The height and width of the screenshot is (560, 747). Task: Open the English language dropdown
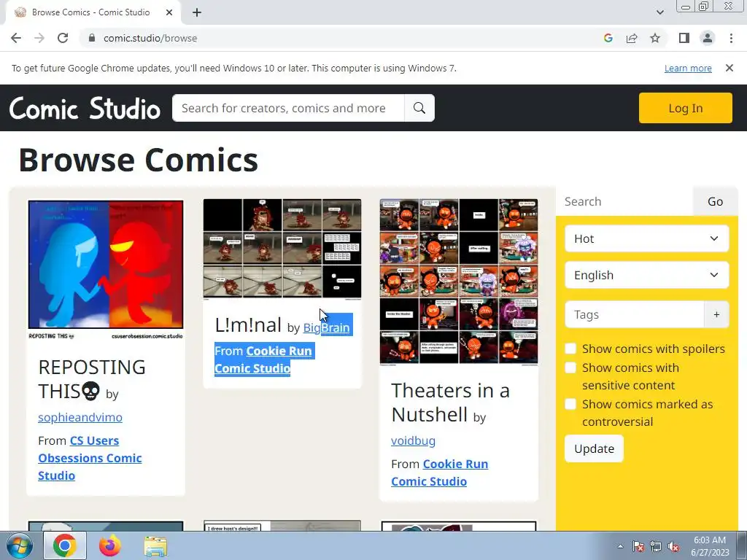pyautogui.click(x=646, y=275)
